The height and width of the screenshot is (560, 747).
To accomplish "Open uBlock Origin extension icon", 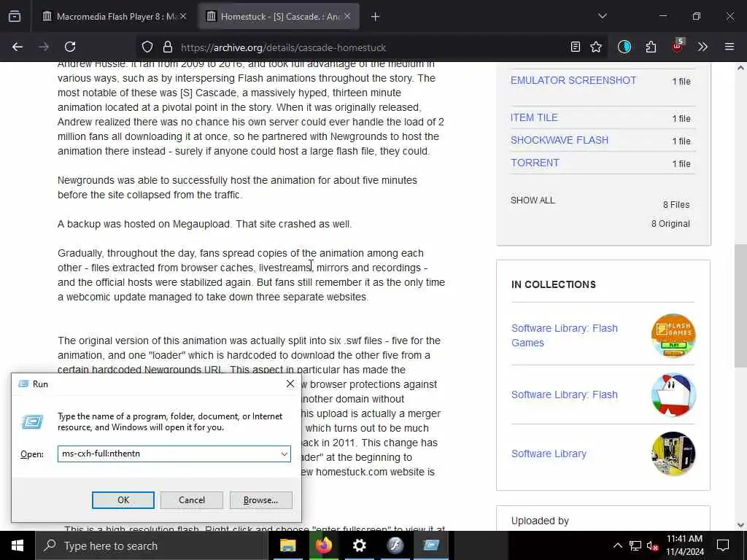I will tap(677, 46).
